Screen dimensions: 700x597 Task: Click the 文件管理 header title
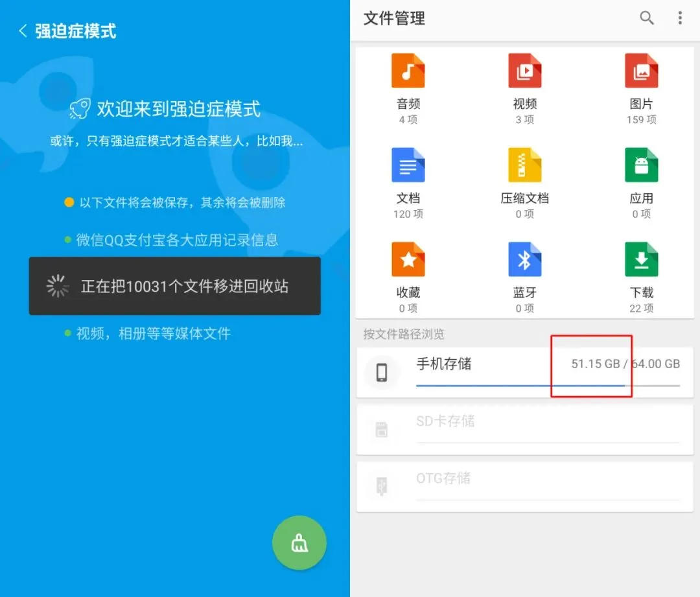[394, 18]
